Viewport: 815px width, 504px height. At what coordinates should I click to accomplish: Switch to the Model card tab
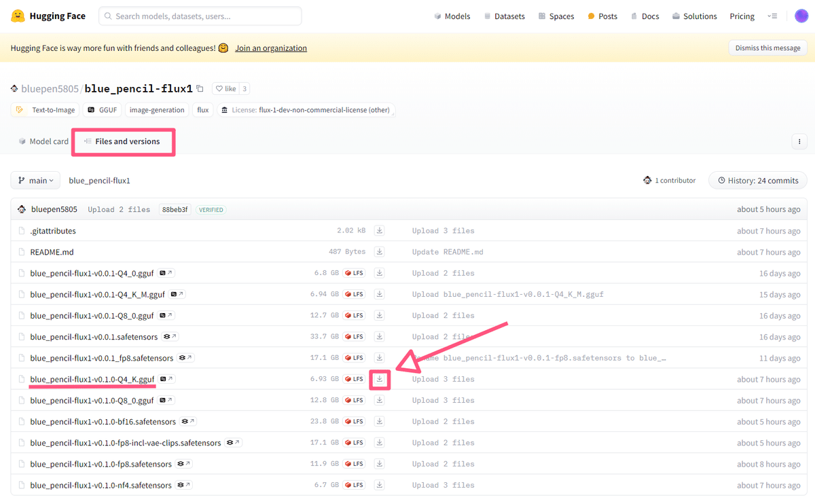coord(43,141)
